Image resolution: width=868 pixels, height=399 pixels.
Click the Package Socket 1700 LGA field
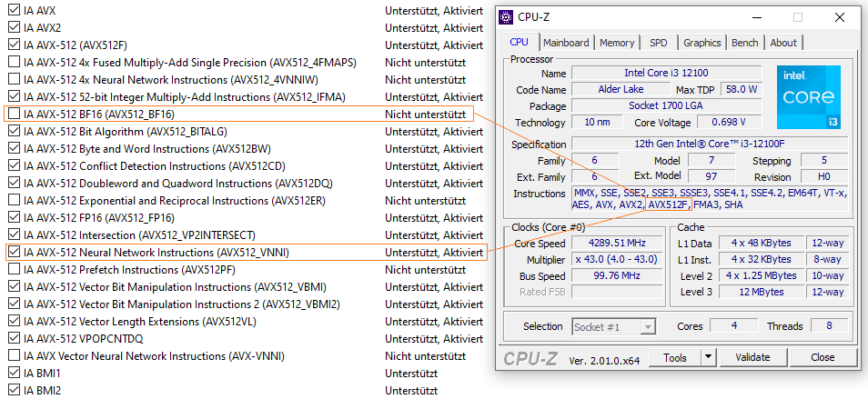click(666, 105)
